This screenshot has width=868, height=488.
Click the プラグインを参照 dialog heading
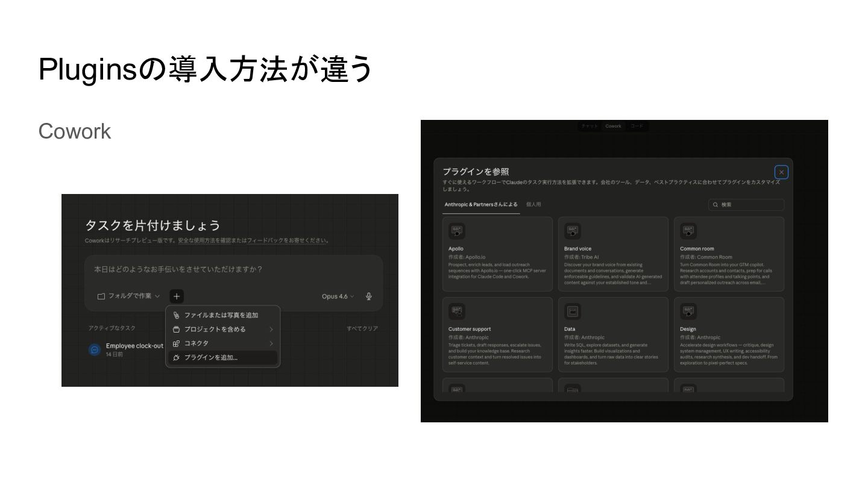point(476,172)
